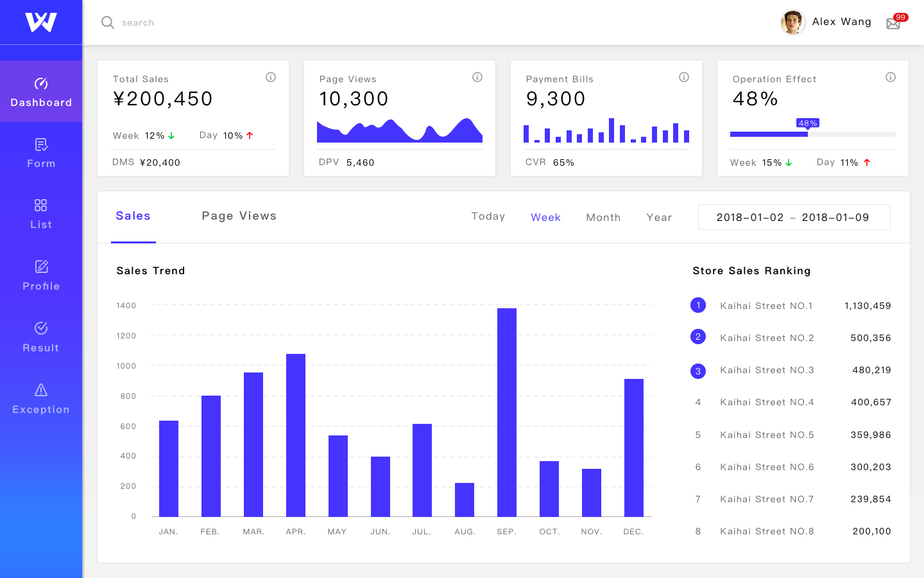Click Operation Effect Week 15% down arrow
The image size is (924, 578).
click(x=789, y=162)
